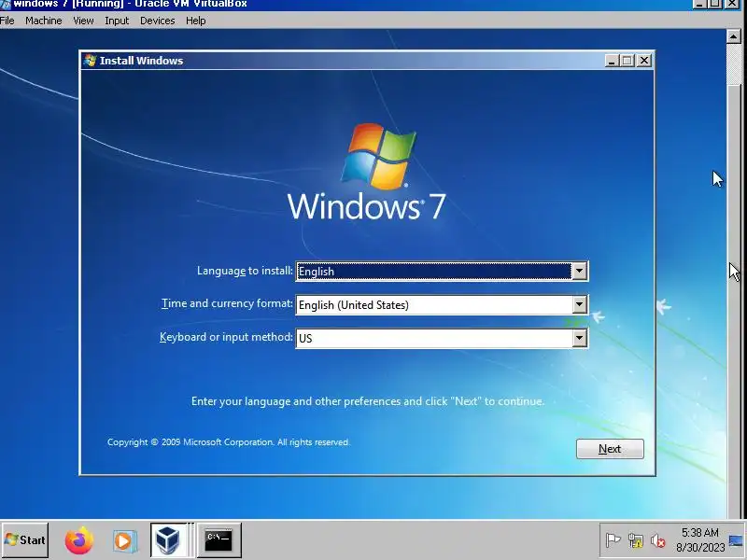The width and height of the screenshot is (747, 560).
Task: Click the copyright Microsoft Corporation text
Action: pos(229,441)
